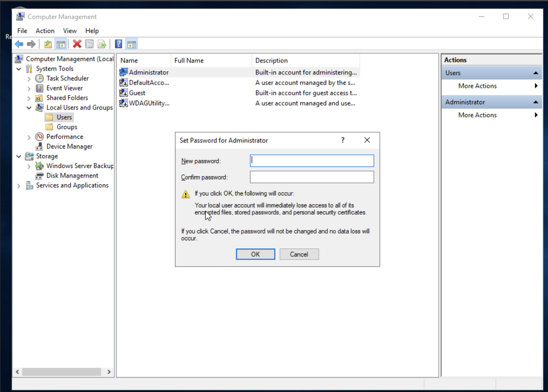The height and width of the screenshot is (392, 548).
Task: Open the Action menu
Action: tap(45, 31)
